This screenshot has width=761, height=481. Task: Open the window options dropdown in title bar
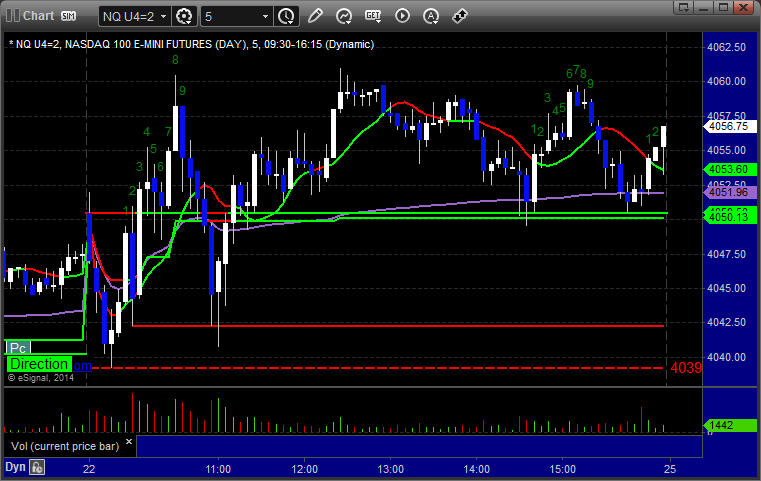[684, 7]
